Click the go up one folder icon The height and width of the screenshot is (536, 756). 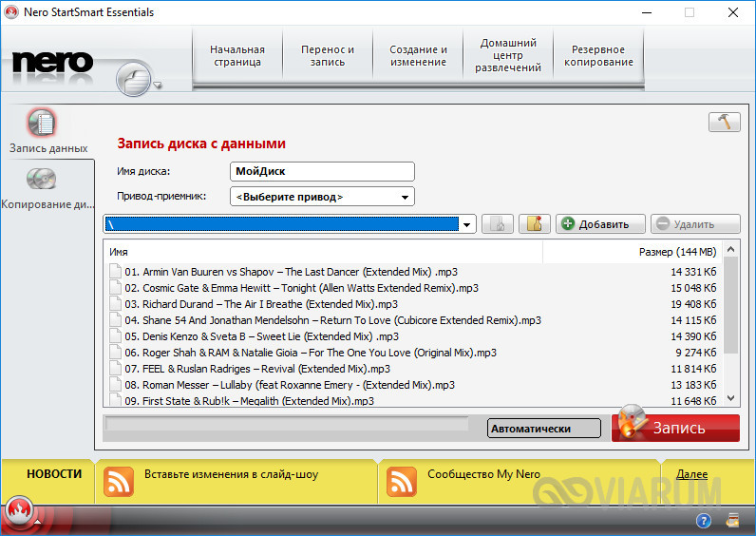tap(498, 224)
